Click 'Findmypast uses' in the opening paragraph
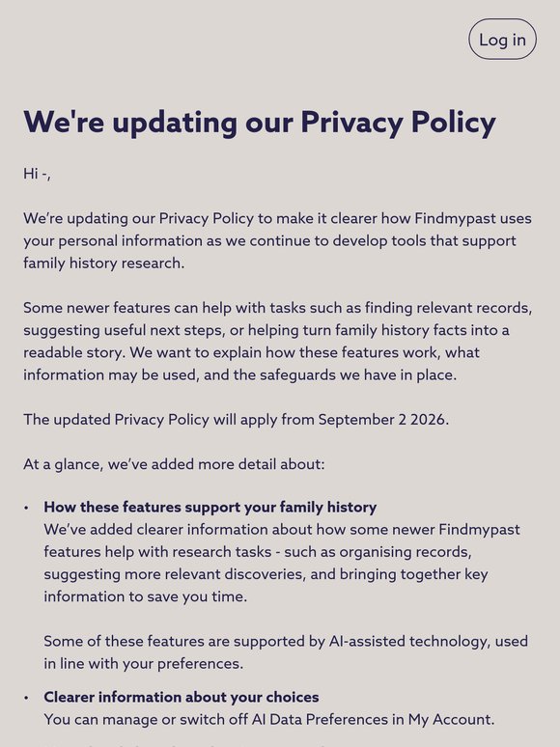This screenshot has height=747, width=560. coord(473,219)
